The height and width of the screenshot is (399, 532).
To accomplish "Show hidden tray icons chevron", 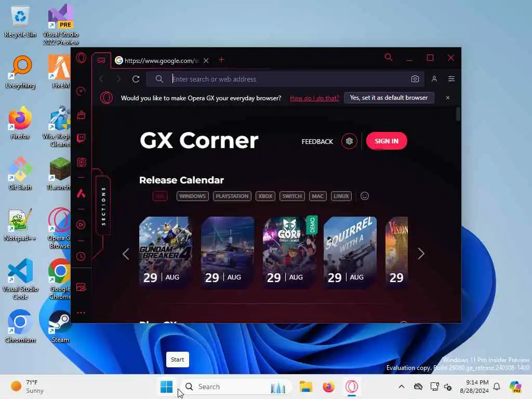I will (x=402, y=387).
